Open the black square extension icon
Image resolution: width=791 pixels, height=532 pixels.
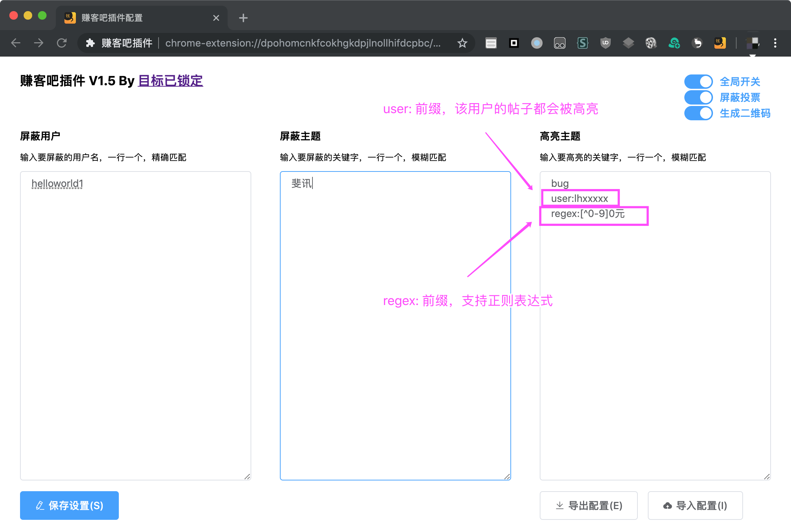click(x=514, y=43)
